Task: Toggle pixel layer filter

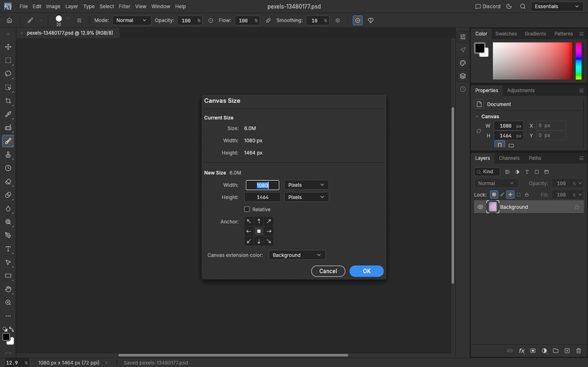Action: (508, 172)
